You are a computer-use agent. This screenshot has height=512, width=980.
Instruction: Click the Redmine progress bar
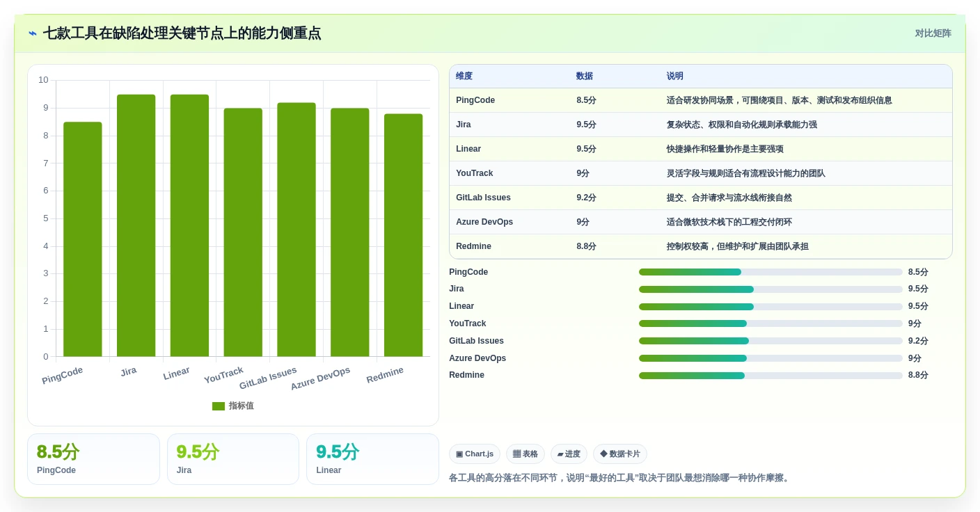[770, 375]
